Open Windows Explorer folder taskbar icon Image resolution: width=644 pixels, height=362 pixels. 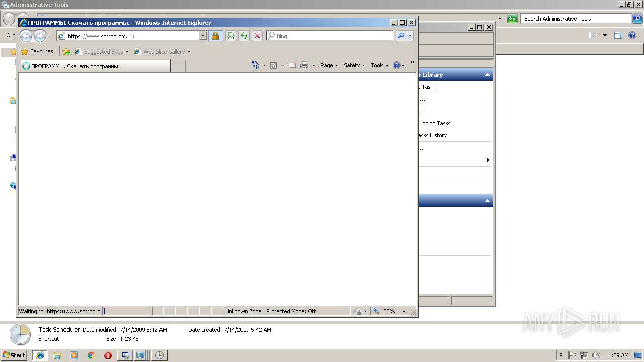(x=57, y=355)
